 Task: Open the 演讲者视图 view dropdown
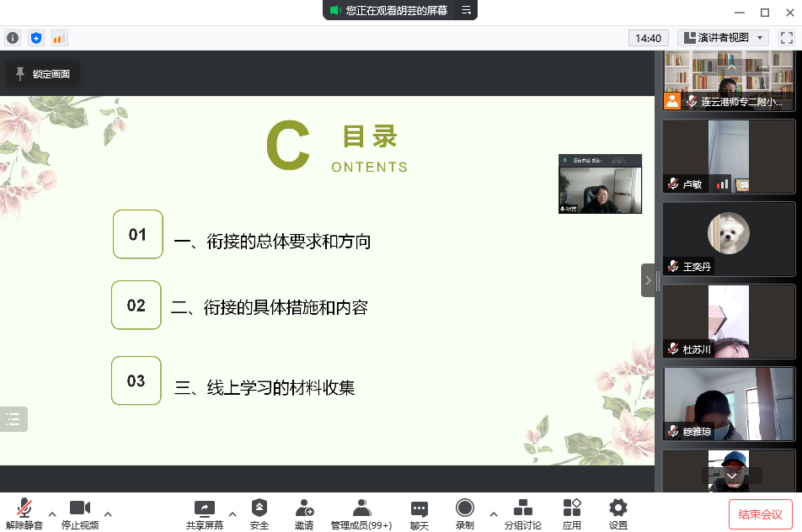coord(723,38)
